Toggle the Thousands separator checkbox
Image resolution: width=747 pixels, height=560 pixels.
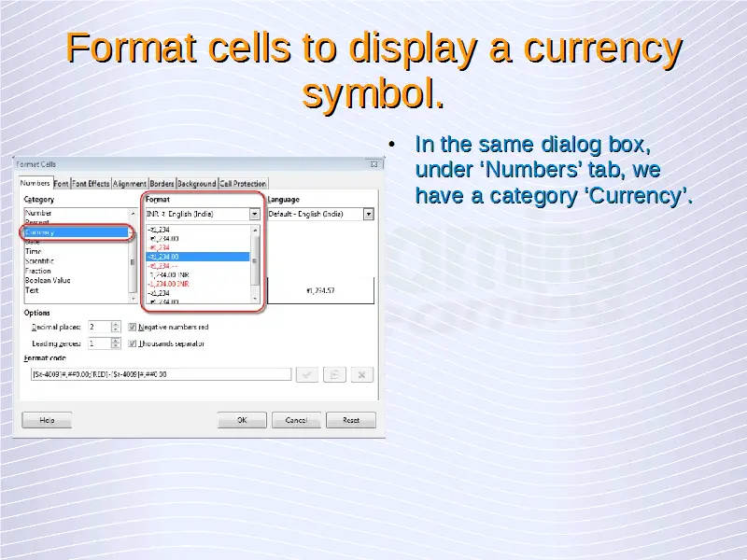(133, 343)
